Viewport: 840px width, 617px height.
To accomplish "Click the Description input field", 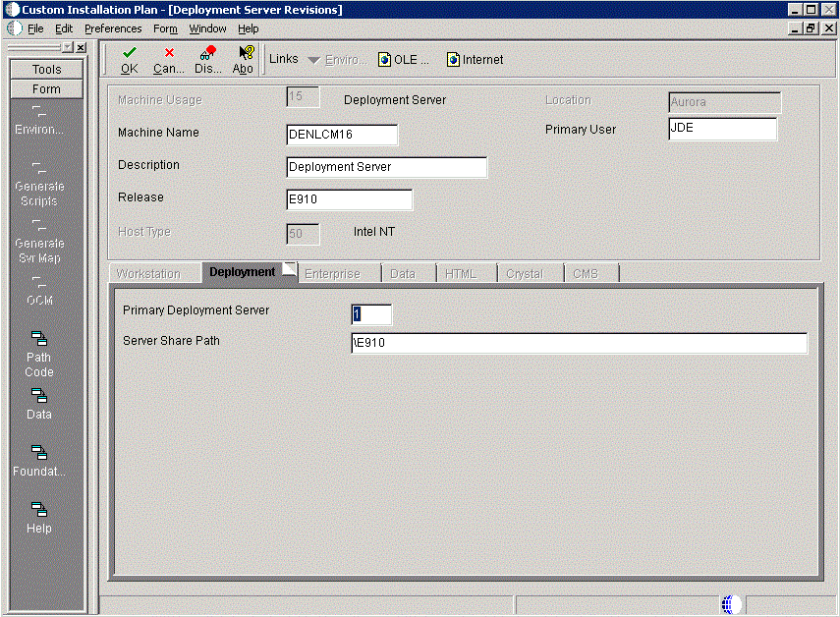I will coord(387,167).
